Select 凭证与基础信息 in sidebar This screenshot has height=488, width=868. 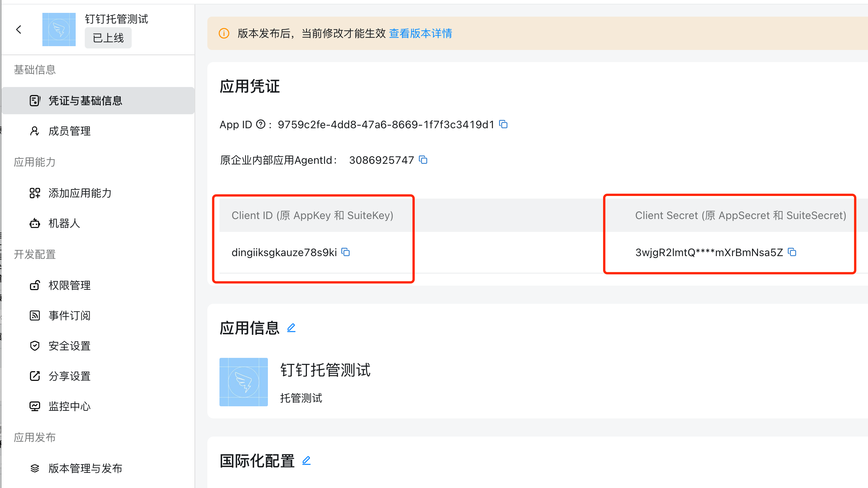pyautogui.click(x=85, y=101)
